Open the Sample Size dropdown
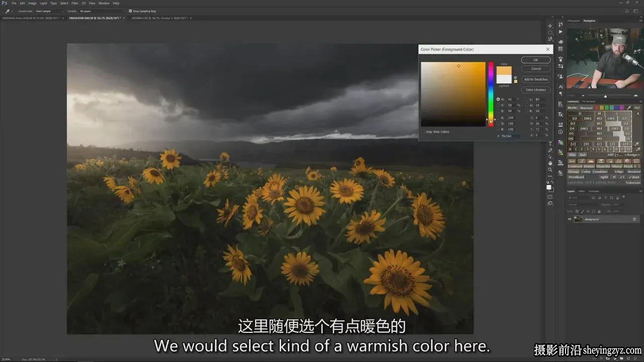The width and height of the screenshot is (644, 362). [x=49, y=11]
